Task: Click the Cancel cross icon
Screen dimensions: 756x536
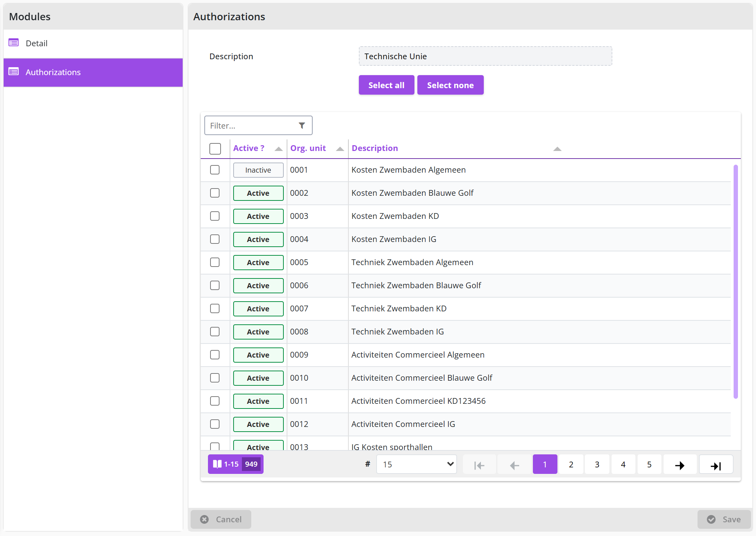Action: click(x=205, y=519)
